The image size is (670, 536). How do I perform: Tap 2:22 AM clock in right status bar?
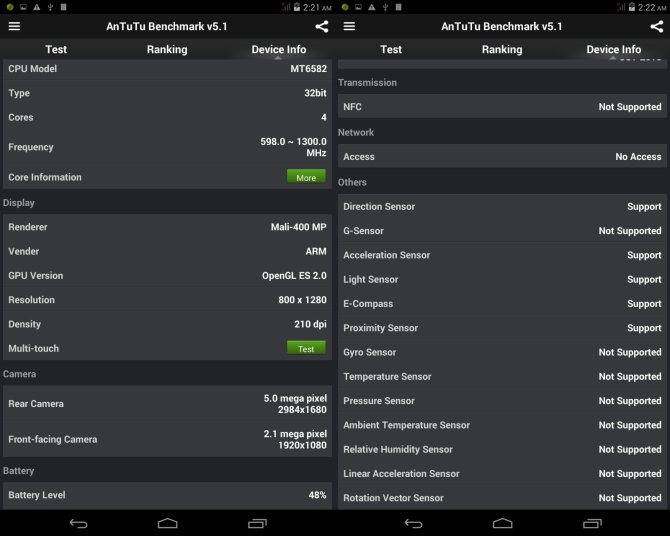click(652, 7)
